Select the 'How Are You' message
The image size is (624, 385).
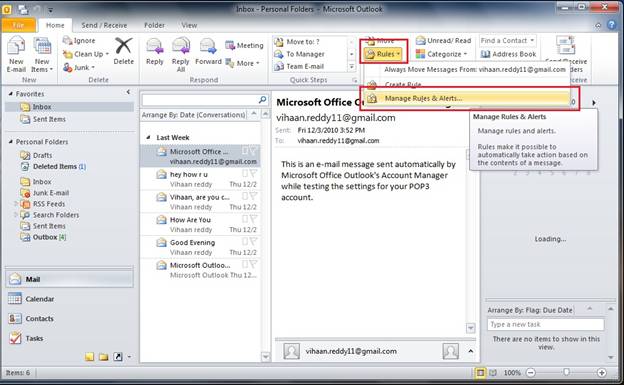coord(201,225)
